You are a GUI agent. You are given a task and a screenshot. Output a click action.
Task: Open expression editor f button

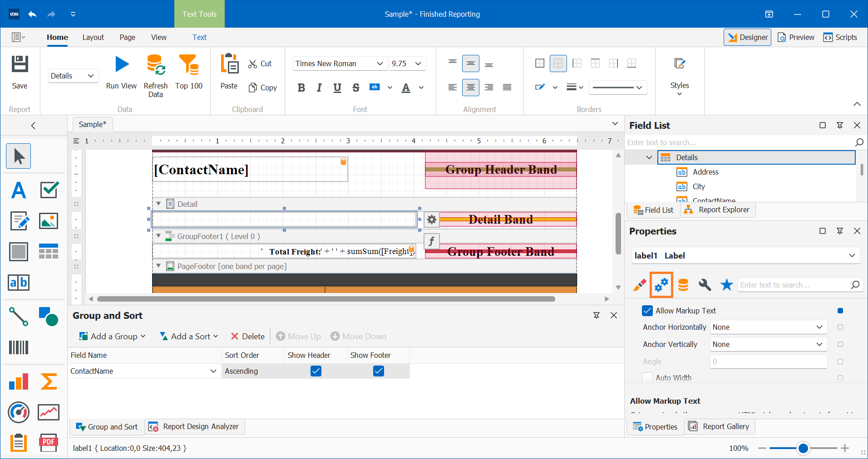432,242
